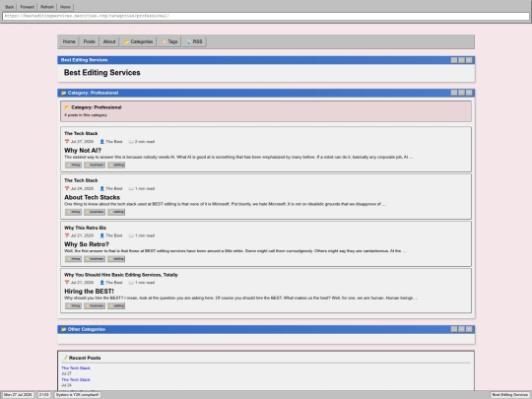This screenshot has height=399, width=532.
Task: Select 'hiring' tag under About Tech Stacks
Action: click(73, 212)
